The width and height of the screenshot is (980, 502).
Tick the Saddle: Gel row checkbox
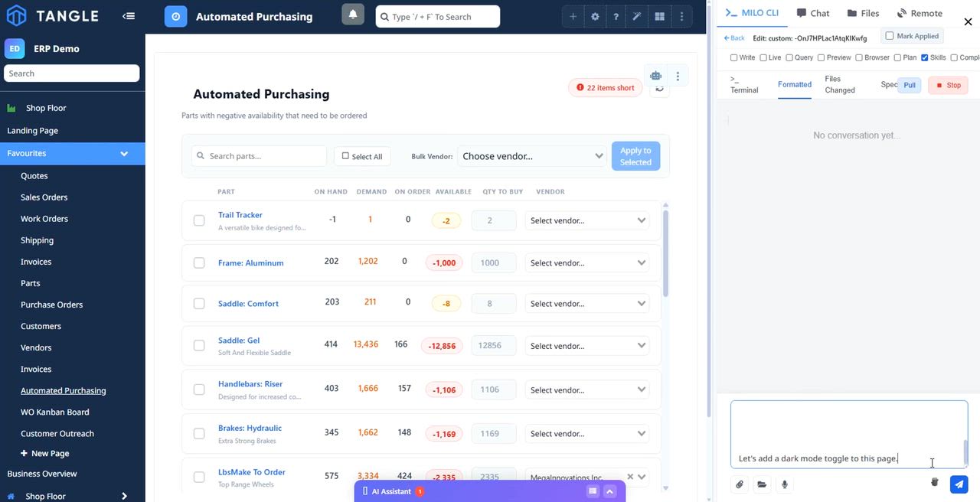point(199,345)
